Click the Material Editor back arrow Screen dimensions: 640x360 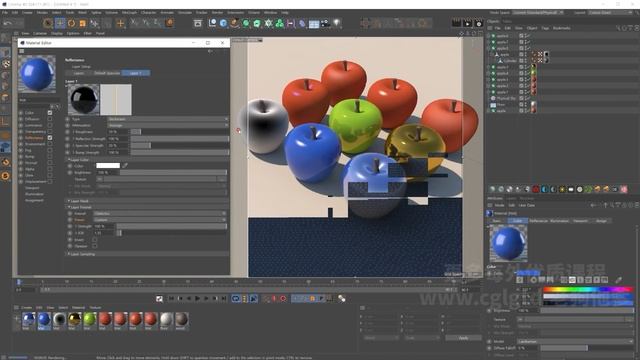(x=210, y=51)
